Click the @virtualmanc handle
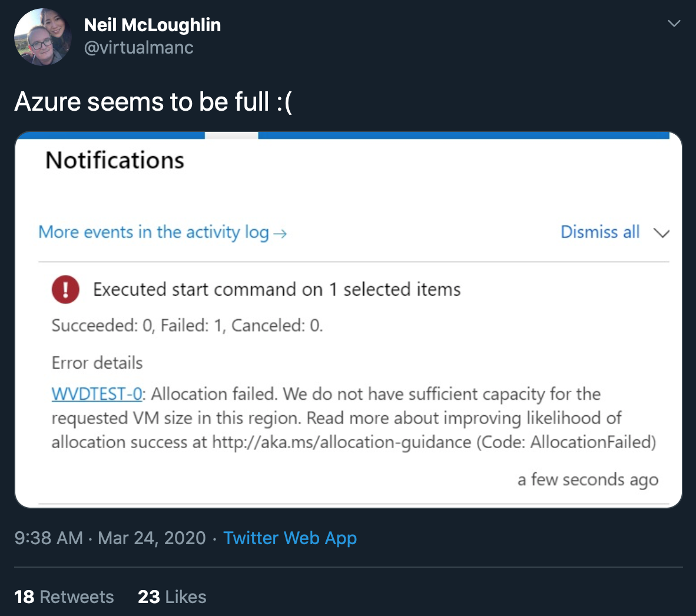Image resolution: width=696 pixels, height=616 pixels. [x=139, y=48]
